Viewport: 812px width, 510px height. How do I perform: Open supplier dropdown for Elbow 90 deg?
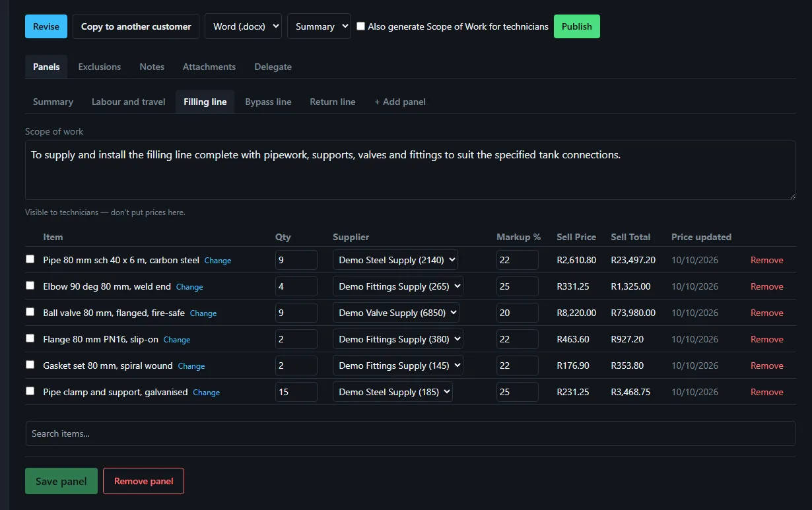(x=398, y=286)
